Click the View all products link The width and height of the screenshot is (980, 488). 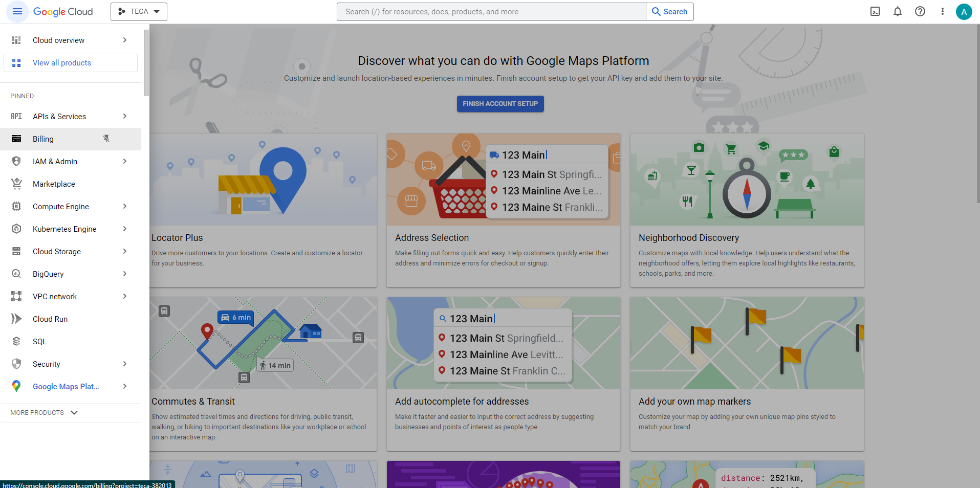[x=62, y=63]
